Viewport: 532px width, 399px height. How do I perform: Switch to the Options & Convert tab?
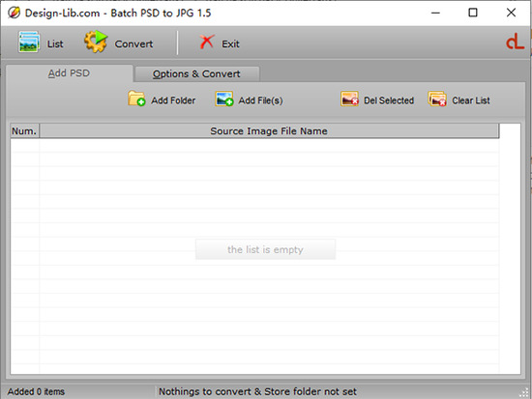196,73
